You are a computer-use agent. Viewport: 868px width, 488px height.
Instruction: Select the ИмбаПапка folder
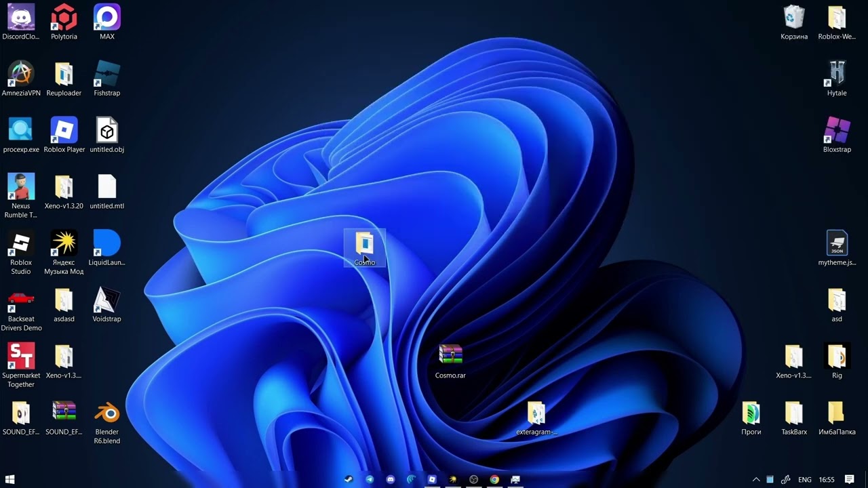pyautogui.click(x=837, y=418)
